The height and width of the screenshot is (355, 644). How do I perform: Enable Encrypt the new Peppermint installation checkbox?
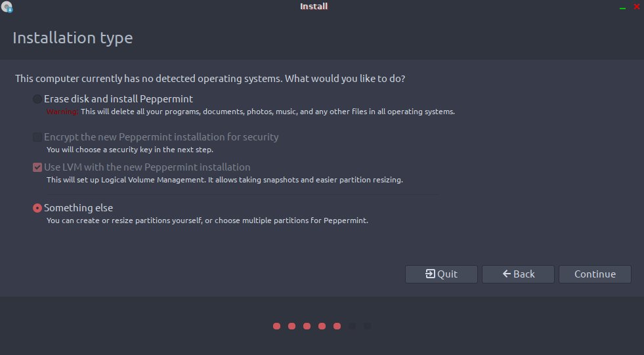[x=37, y=137]
